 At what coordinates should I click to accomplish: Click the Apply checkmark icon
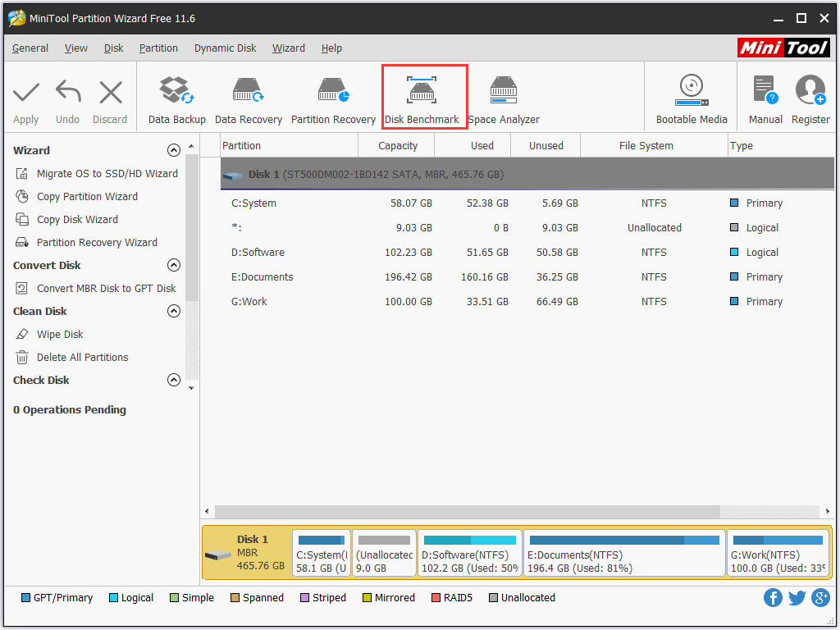tap(25, 92)
